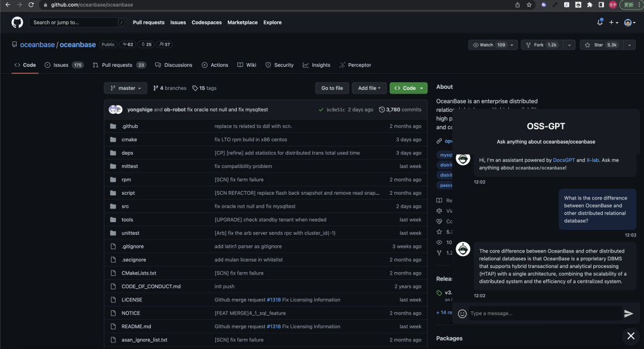Open the user avatar menu
644x349 pixels.
pos(629,23)
